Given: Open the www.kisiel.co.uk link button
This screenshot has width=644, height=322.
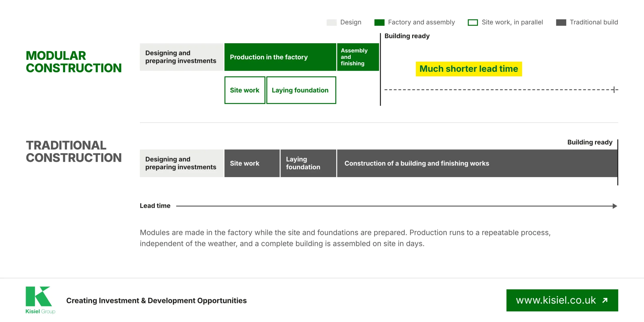Looking at the screenshot, I should point(562,300).
